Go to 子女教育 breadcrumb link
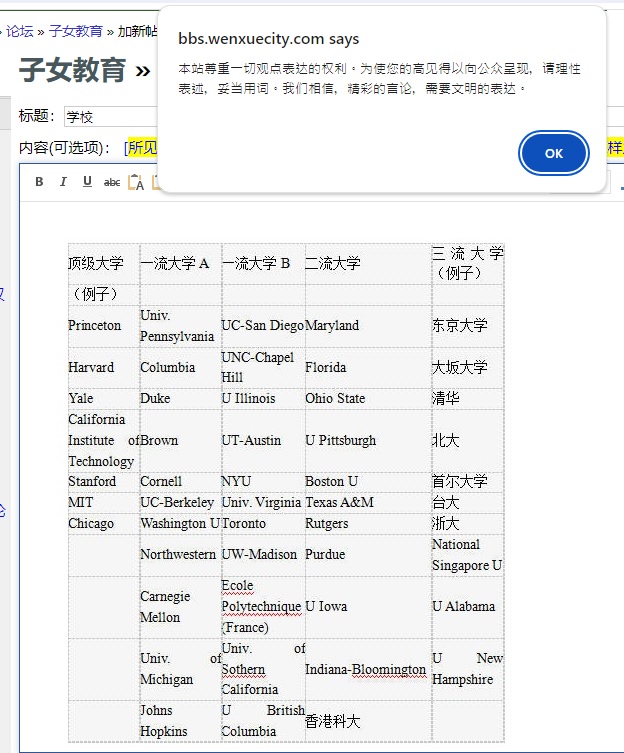Viewport: 624px width, 753px height. [x=76, y=31]
